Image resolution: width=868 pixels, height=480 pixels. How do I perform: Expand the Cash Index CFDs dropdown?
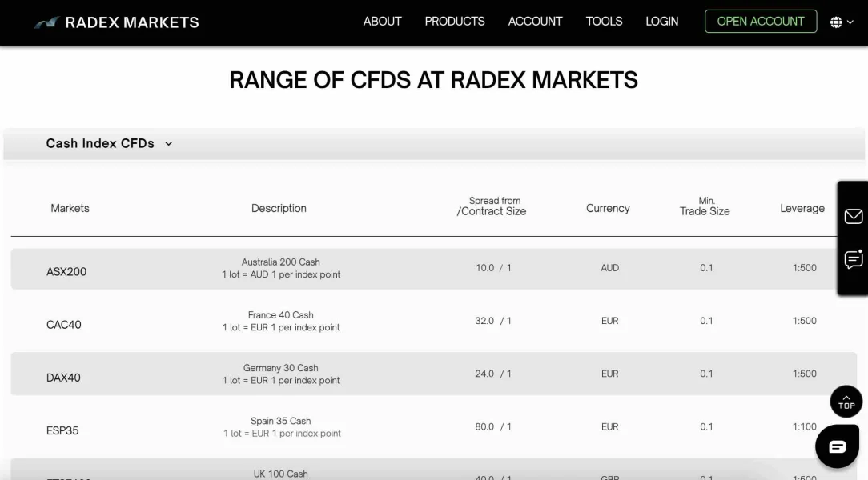tap(110, 144)
